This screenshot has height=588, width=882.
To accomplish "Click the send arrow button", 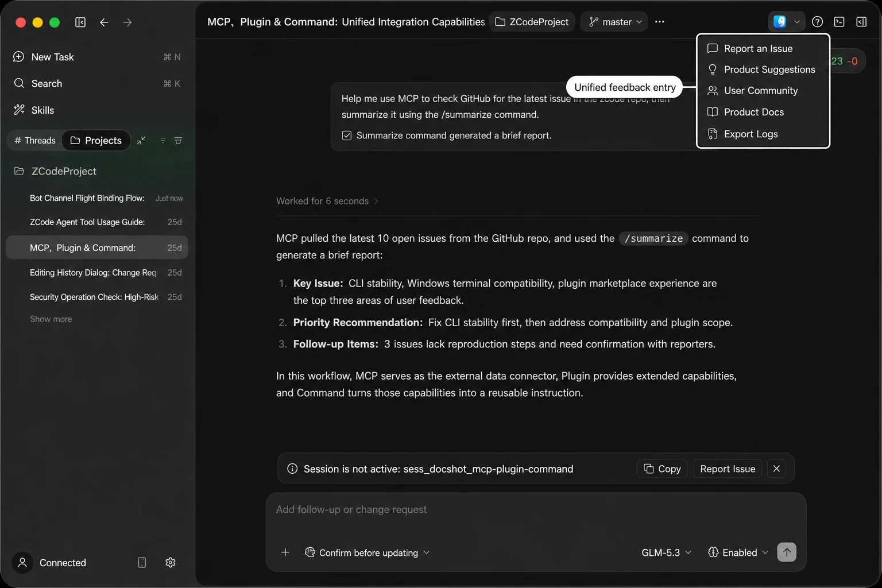I will 787,552.
